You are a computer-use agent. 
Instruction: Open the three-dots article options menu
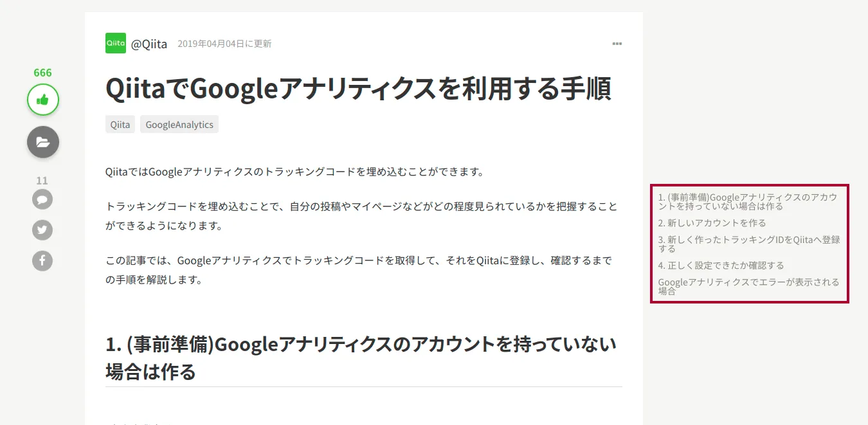point(617,44)
